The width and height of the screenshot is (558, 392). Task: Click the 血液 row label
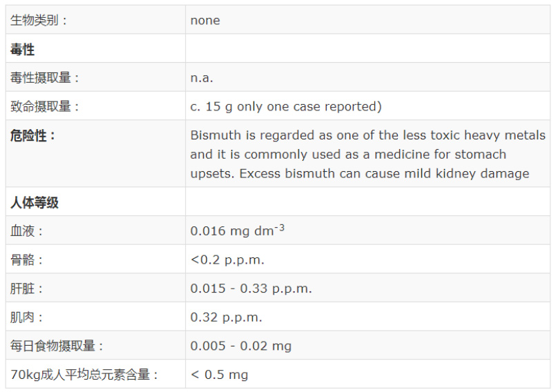[26, 231]
